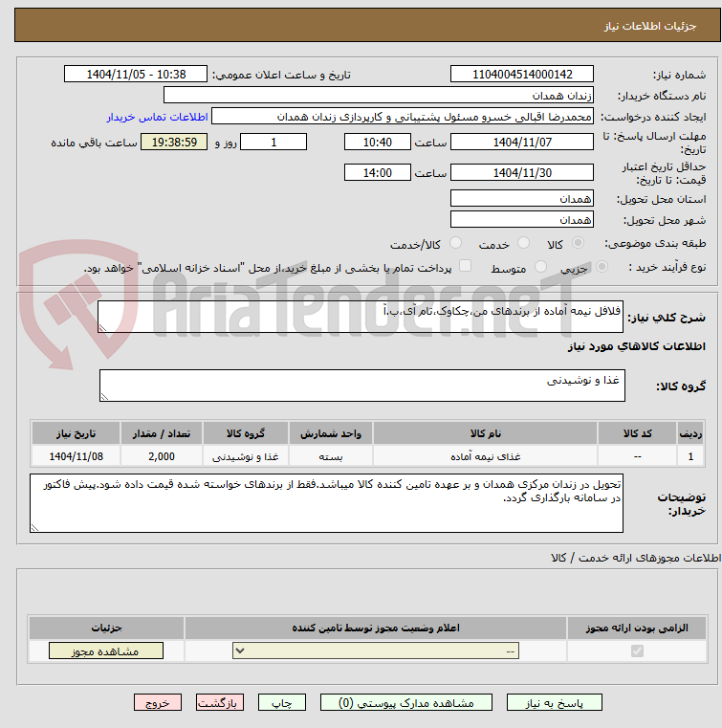Click the شرح کلی نیاز text area

pos(361,317)
